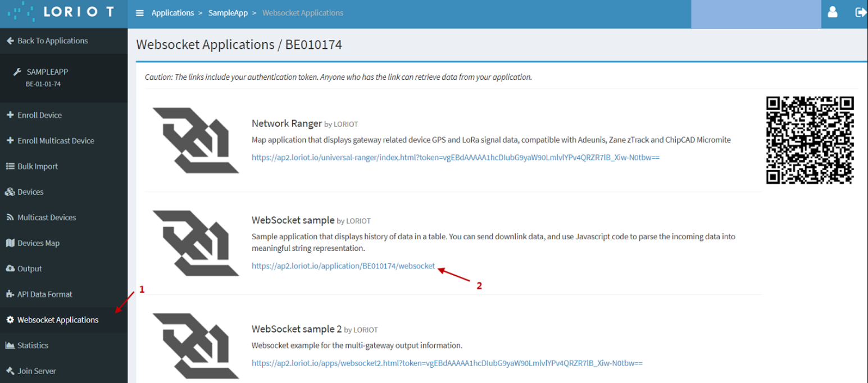Screen dimensions: 868x383
Task: Open the apps/websocket2.html link
Action: (x=447, y=363)
